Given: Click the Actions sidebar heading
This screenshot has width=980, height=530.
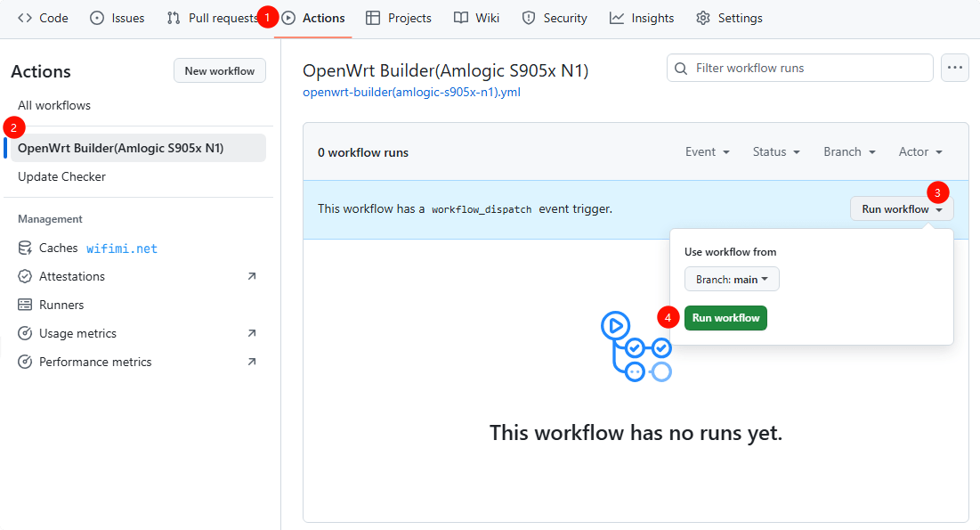Looking at the screenshot, I should click(41, 71).
